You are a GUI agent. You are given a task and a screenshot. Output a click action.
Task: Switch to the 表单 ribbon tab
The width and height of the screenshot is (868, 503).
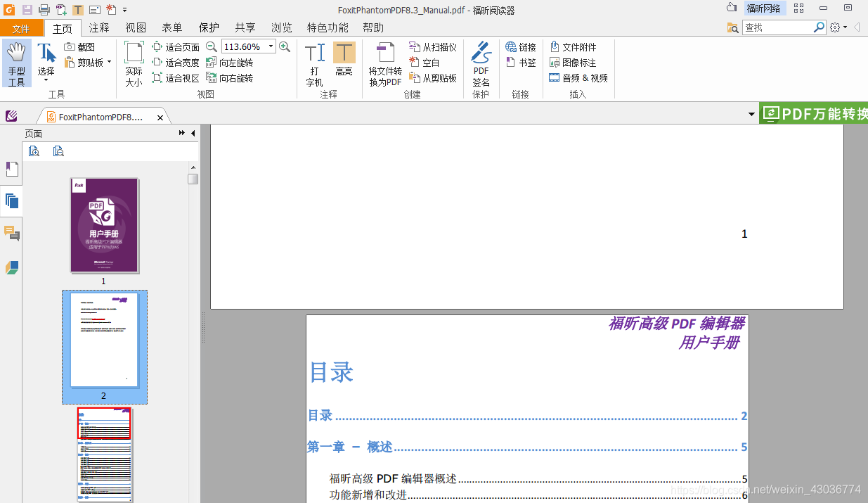(172, 28)
